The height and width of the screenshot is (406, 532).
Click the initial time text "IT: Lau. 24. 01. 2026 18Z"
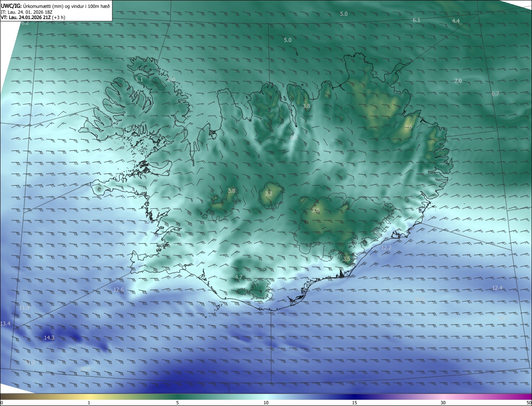tap(26, 12)
